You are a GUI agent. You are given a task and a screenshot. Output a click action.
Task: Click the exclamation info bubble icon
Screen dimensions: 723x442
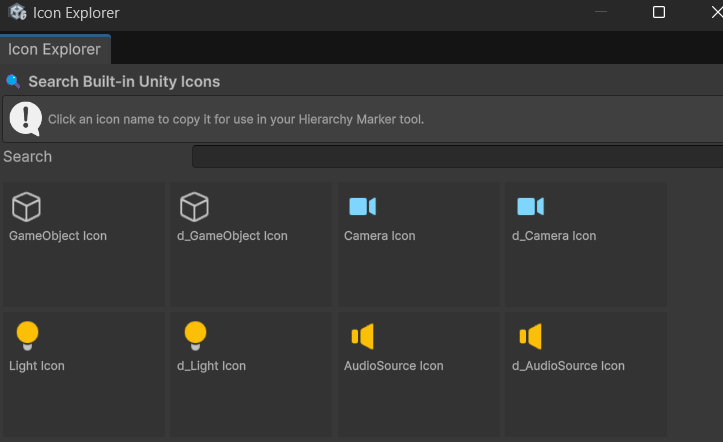pyautogui.click(x=25, y=119)
